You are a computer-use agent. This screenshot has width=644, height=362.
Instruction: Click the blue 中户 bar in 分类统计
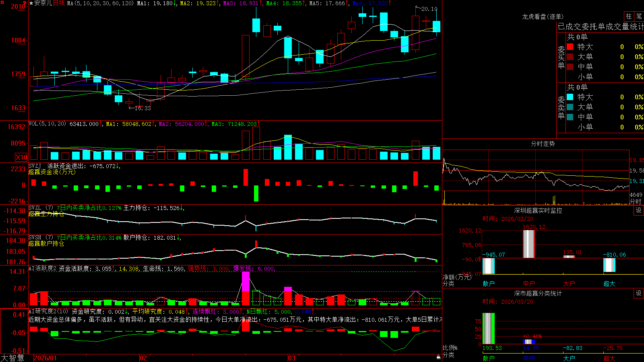pyautogui.click(x=528, y=342)
